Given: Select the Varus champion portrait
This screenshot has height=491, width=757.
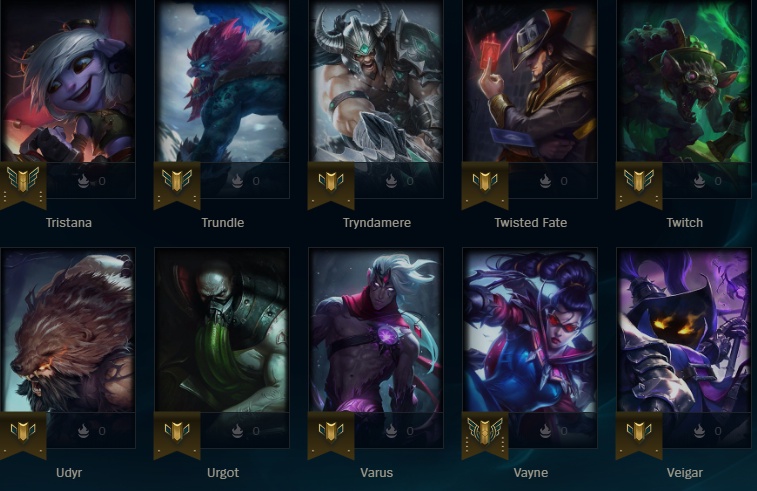Looking at the screenshot, I should tap(376, 330).
